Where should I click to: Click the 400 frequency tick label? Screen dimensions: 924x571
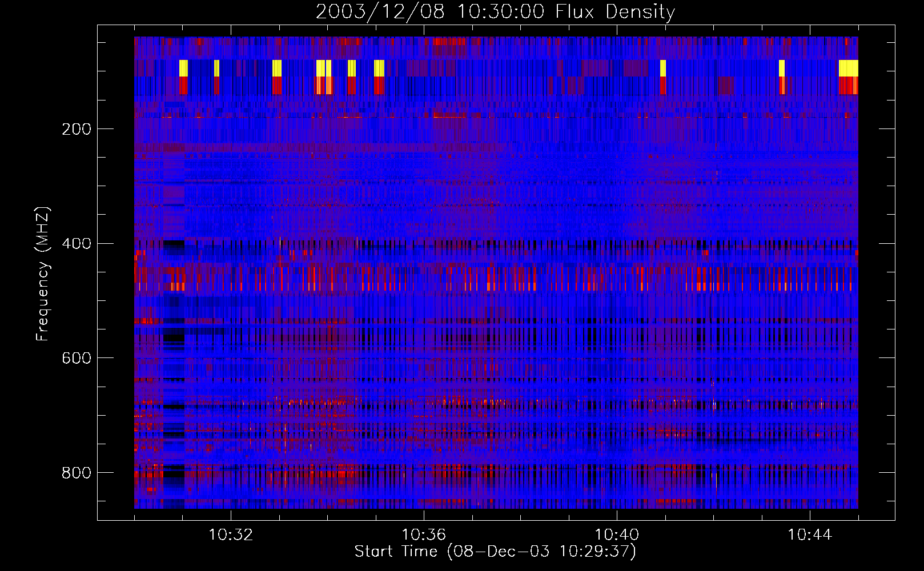coord(77,244)
